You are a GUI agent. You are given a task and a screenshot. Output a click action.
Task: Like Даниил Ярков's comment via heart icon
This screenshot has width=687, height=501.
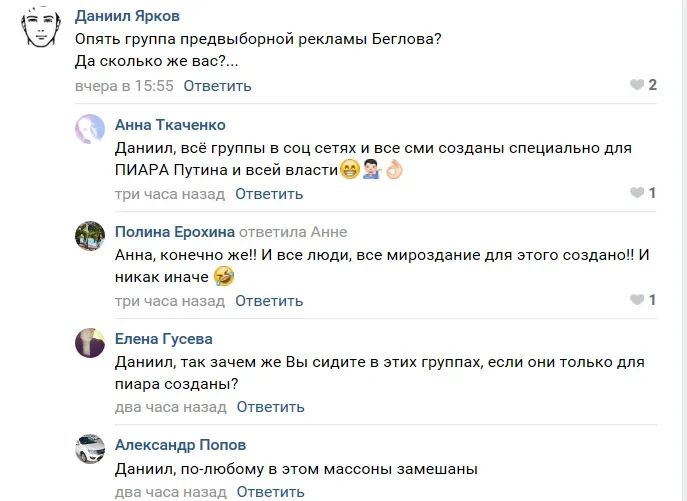click(x=636, y=85)
